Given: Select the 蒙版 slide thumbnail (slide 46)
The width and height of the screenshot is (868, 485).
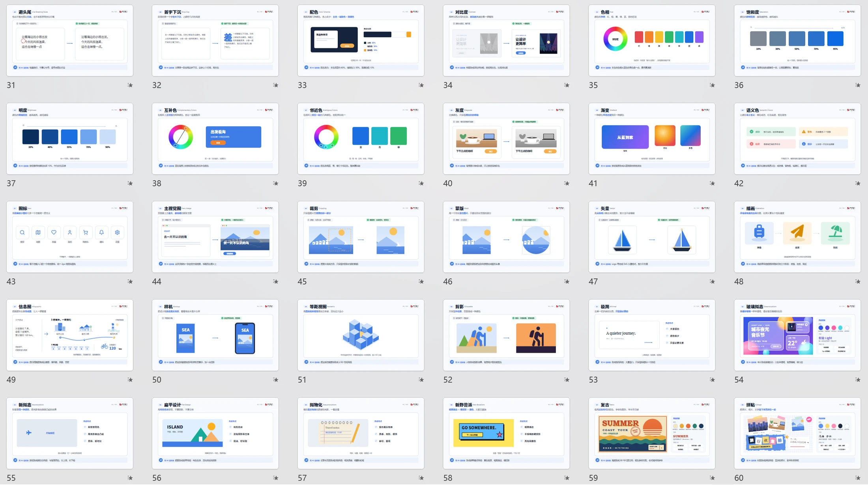Looking at the screenshot, I should click(506, 237).
